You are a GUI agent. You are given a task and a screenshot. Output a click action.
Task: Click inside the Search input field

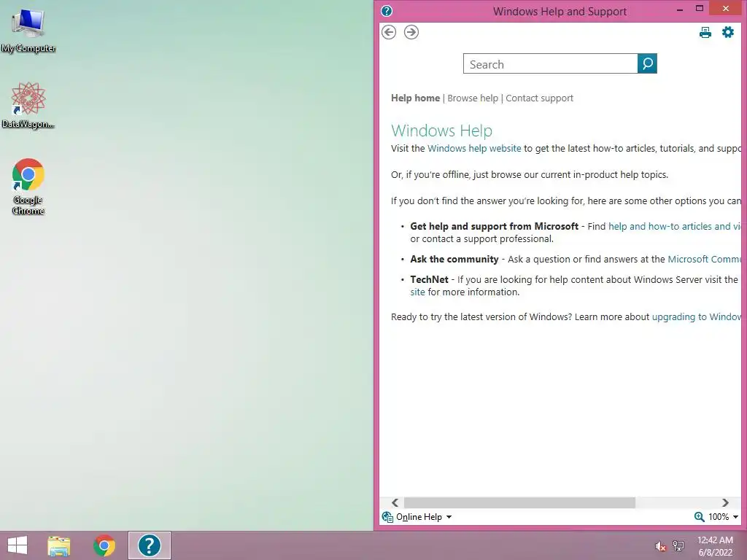[x=550, y=64]
